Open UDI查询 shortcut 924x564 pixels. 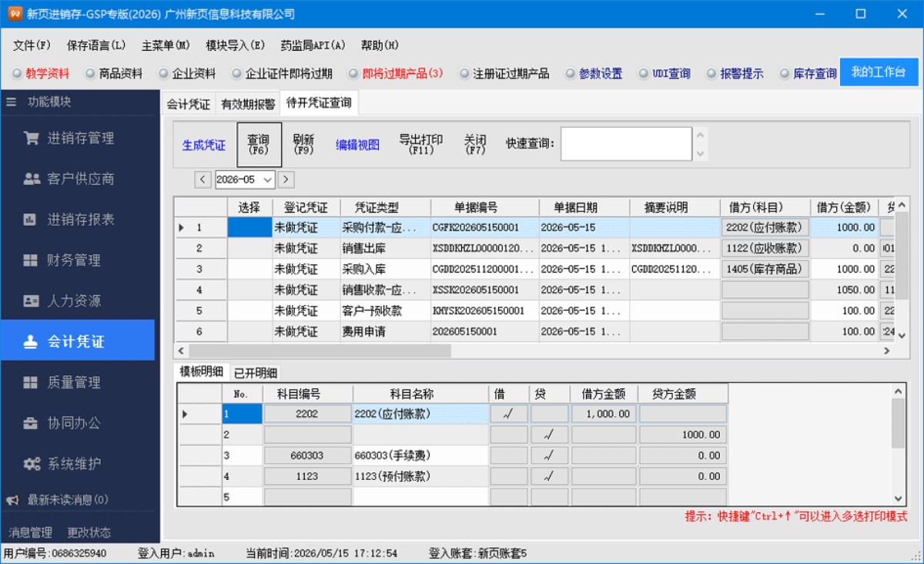pos(665,74)
